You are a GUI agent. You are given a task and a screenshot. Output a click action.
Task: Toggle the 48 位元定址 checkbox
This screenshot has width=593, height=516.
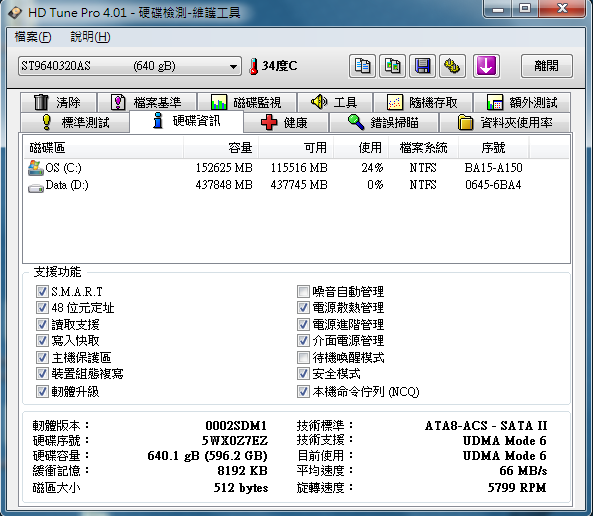tap(42, 308)
